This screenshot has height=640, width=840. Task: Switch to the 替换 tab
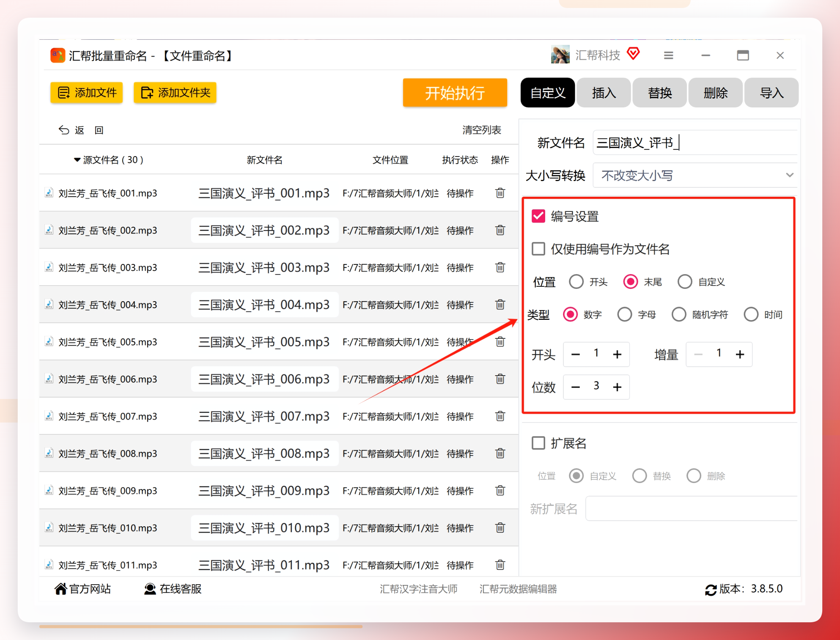click(x=659, y=93)
